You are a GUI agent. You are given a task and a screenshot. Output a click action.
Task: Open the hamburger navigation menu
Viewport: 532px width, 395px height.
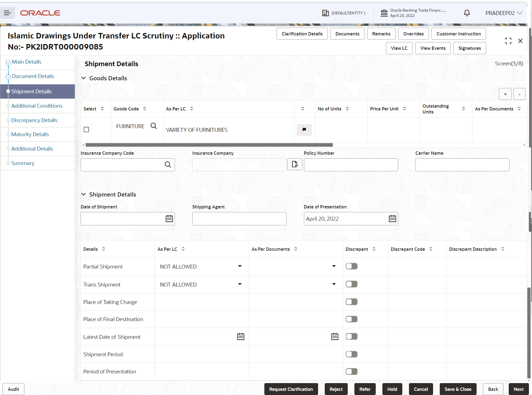coord(7,13)
